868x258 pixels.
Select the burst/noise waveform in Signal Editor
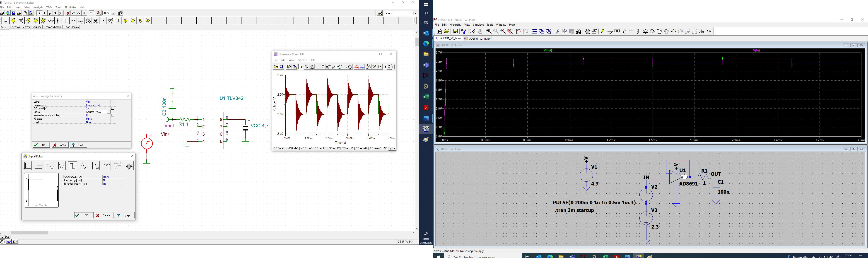point(129,166)
